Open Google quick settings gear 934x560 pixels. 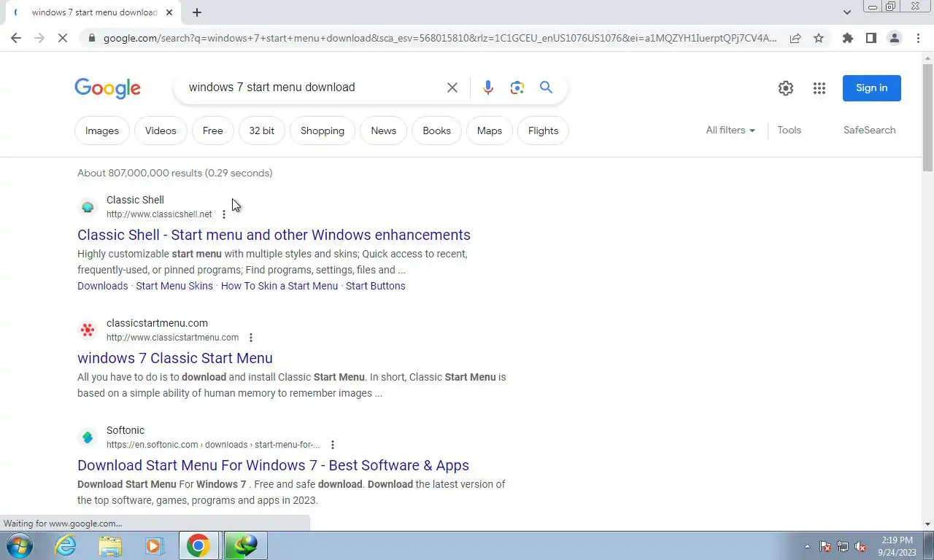click(x=786, y=88)
